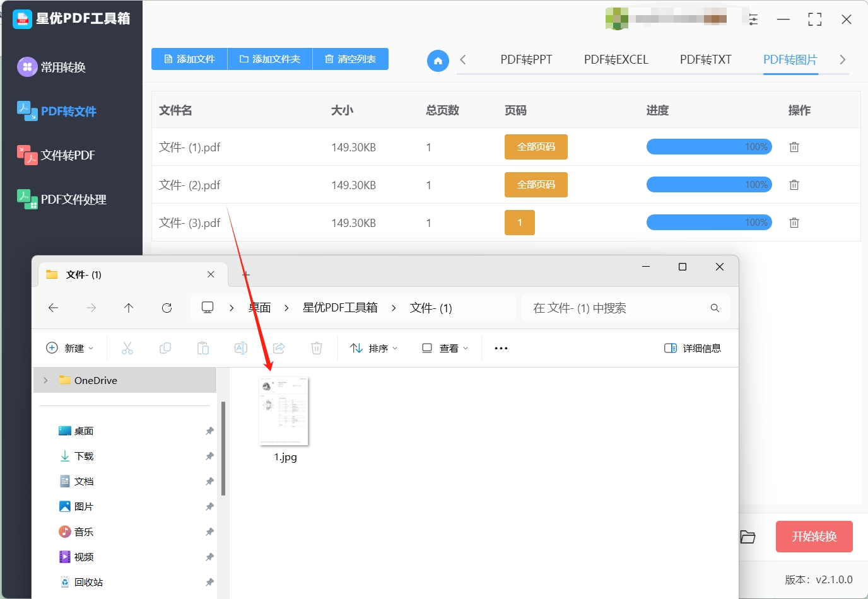Click Rename icon in Explorer toolbar
Viewport: 868px width, 599px height.
(241, 348)
